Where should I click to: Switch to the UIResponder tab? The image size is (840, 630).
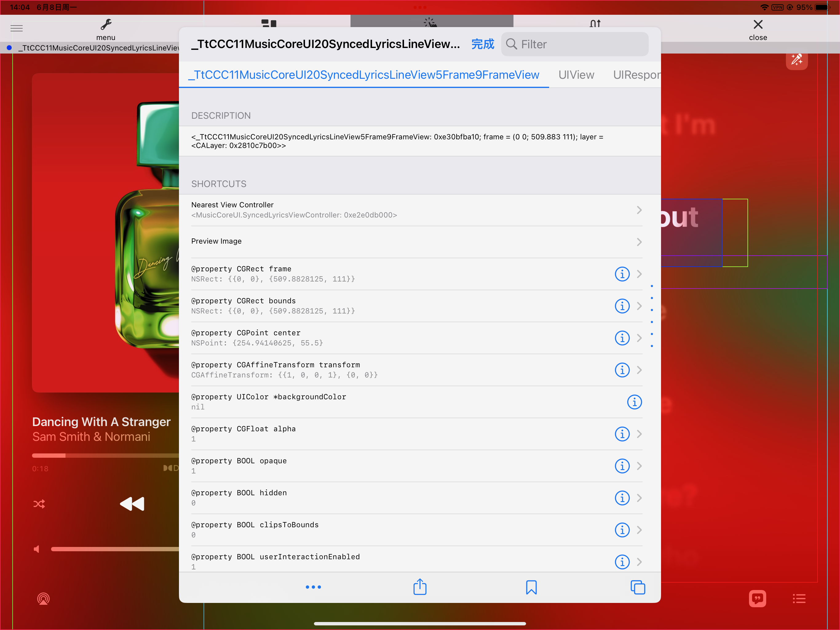point(637,75)
